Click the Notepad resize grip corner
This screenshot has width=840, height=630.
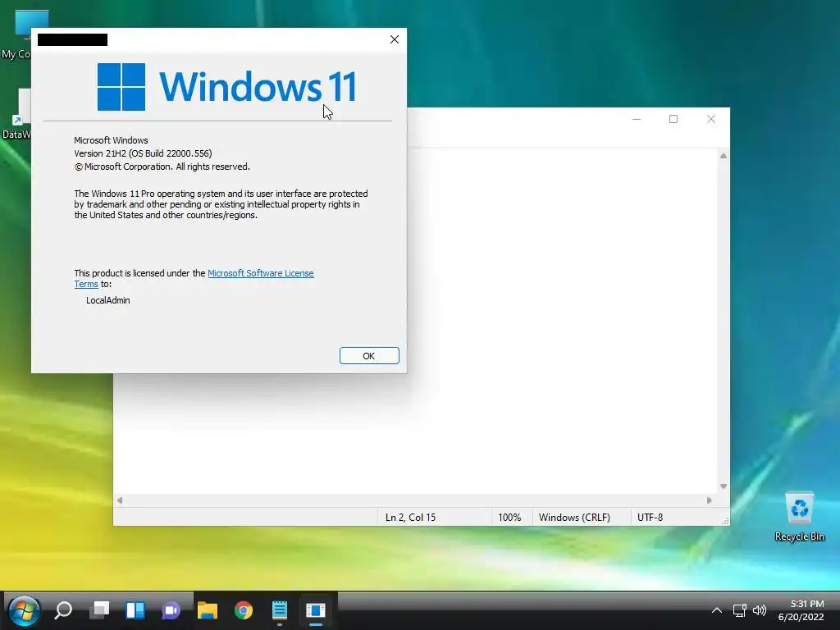pos(725,521)
